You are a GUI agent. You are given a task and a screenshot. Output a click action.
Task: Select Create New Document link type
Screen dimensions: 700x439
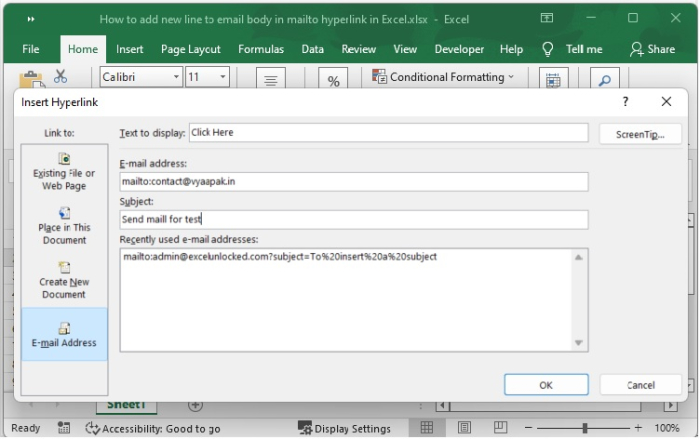[x=64, y=280]
